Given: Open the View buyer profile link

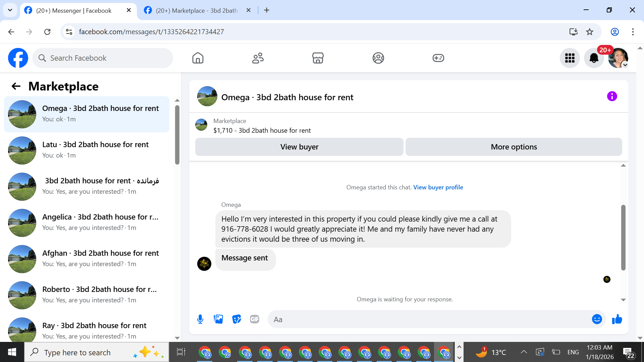Looking at the screenshot, I should [x=438, y=187].
